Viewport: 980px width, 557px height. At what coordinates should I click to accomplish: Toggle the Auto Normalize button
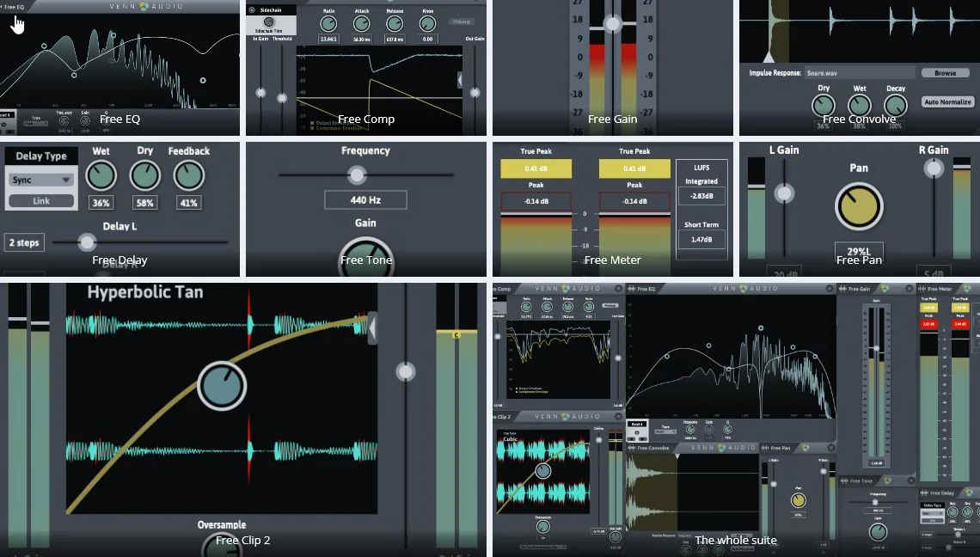[946, 102]
